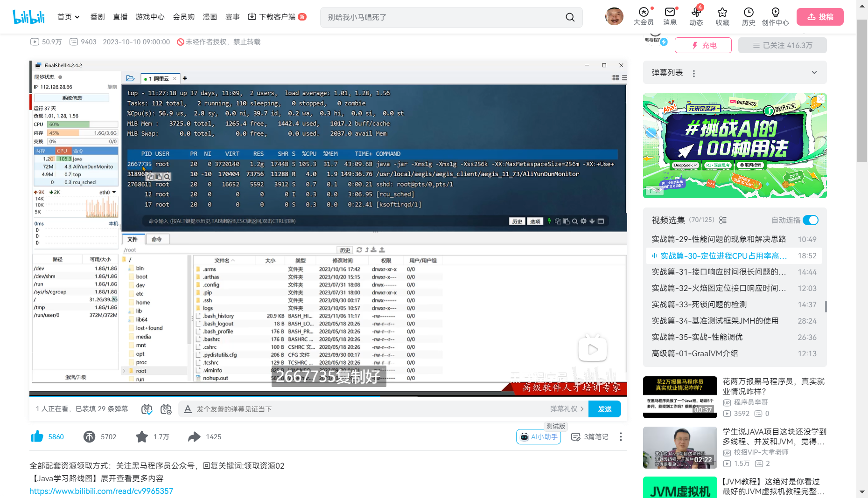Viewport: 868px width, 498px height.
Task: Click the download icon in the file panel
Action: coord(374,249)
